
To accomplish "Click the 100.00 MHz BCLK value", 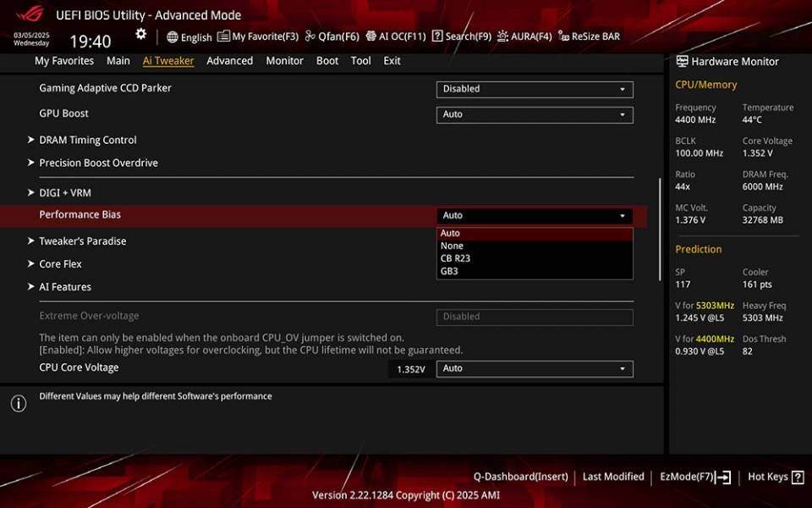I will [700, 153].
